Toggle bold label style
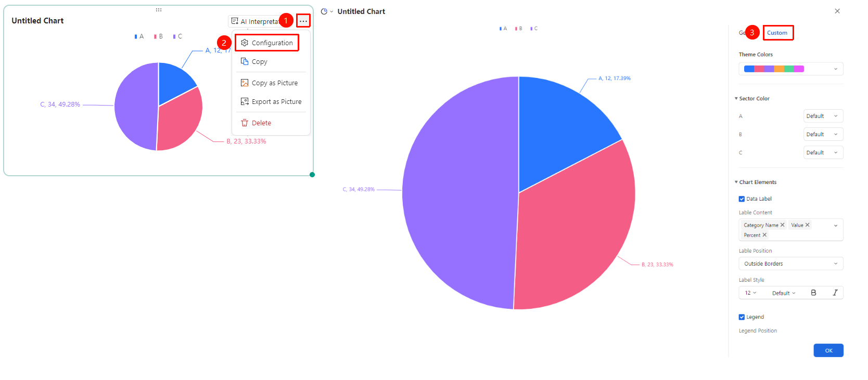Viewport: 868px width, 380px height. coord(813,293)
